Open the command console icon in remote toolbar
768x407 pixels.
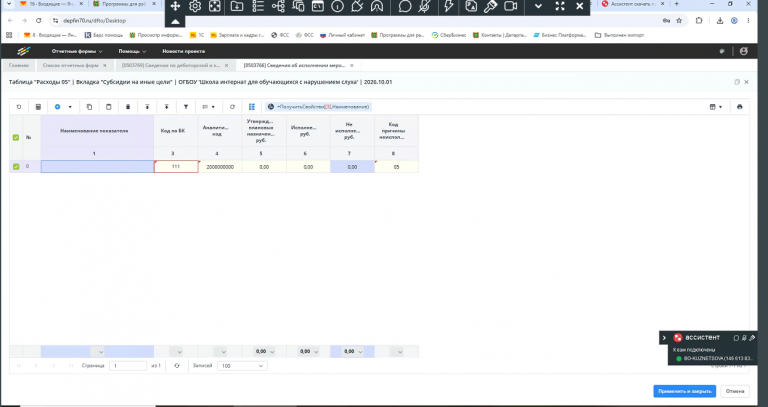click(x=318, y=6)
